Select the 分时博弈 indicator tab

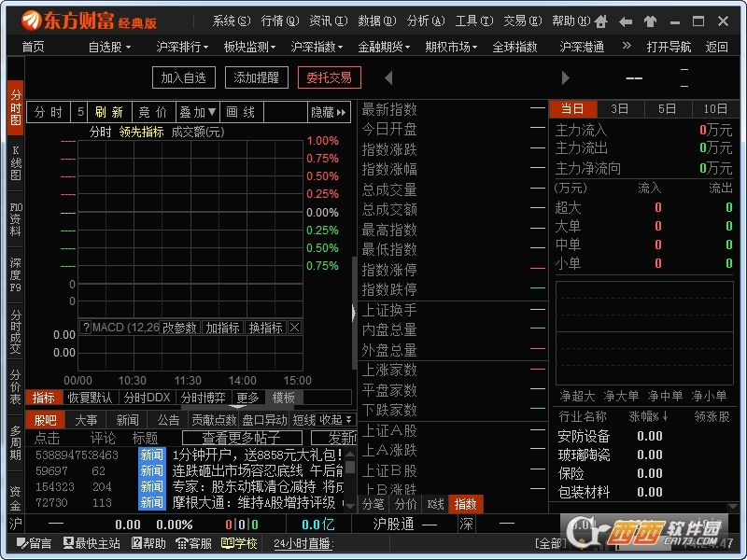pyautogui.click(x=204, y=398)
